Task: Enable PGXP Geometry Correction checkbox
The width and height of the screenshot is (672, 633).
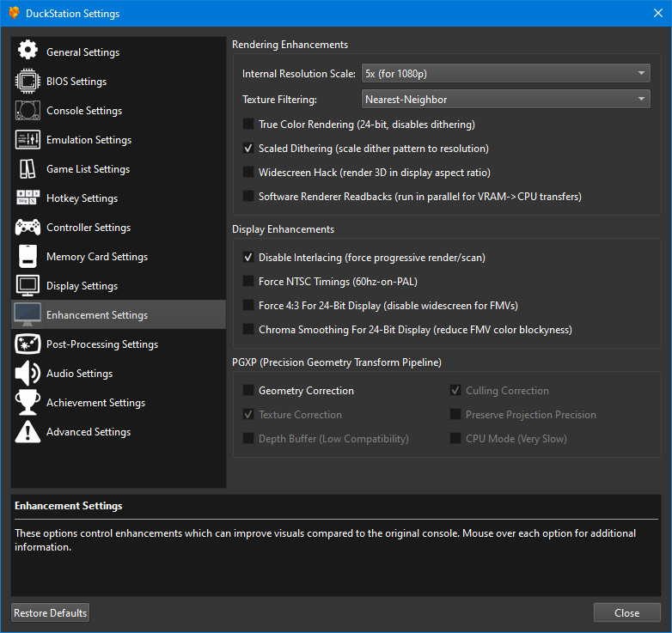Action: coord(248,390)
